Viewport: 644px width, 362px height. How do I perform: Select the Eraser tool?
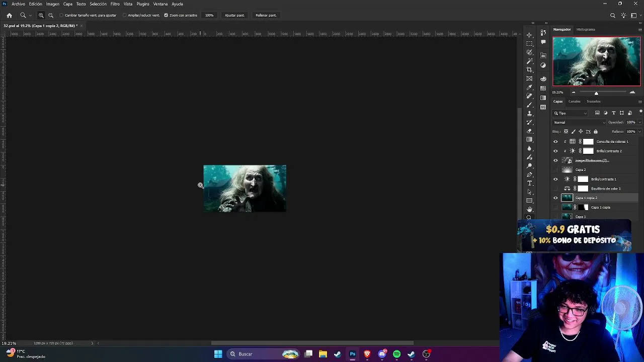point(529,131)
